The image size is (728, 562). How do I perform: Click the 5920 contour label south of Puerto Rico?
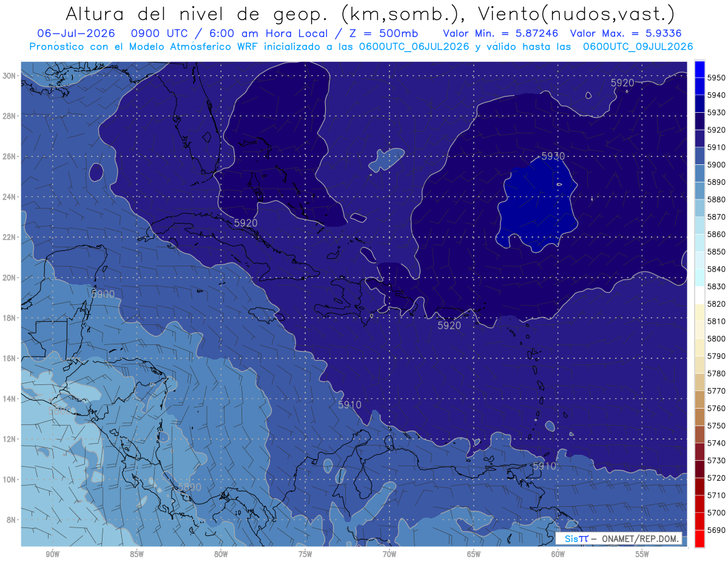(x=449, y=326)
